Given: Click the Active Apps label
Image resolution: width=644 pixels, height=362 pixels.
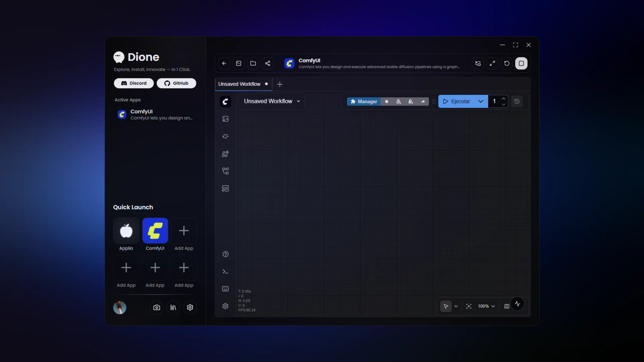Looking at the screenshot, I should coord(128,100).
